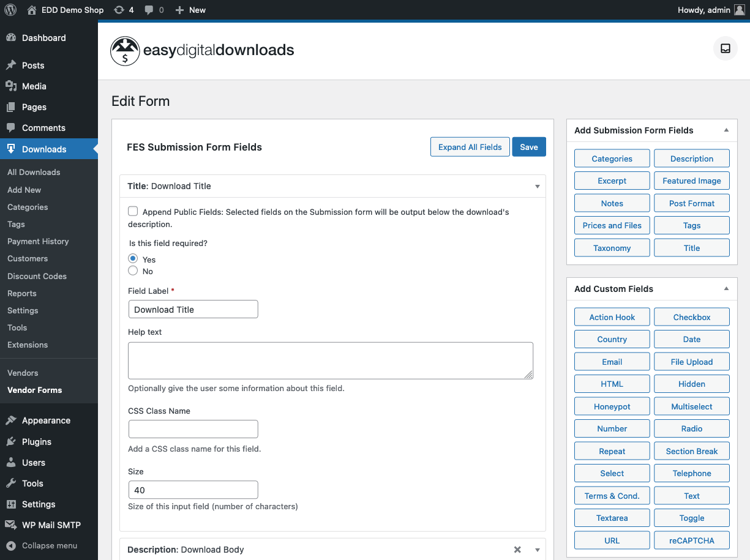Viewport: 750px width, 560px height.
Task: Add Featured Image field
Action: [692, 181]
